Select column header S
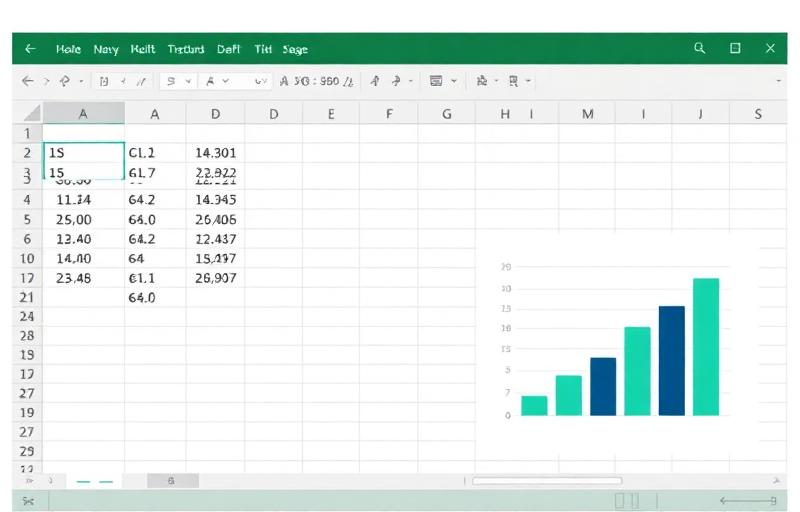Viewport: 800px width, 512px height. (x=758, y=114)
